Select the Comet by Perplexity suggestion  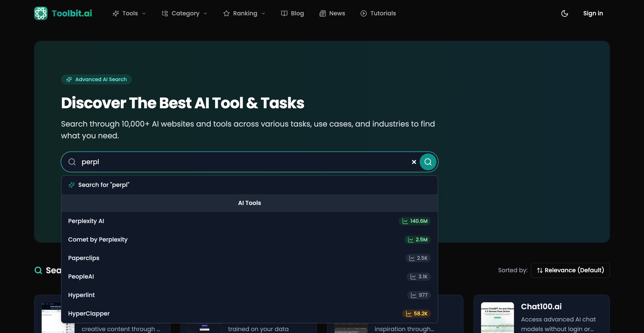coord(98,240)
